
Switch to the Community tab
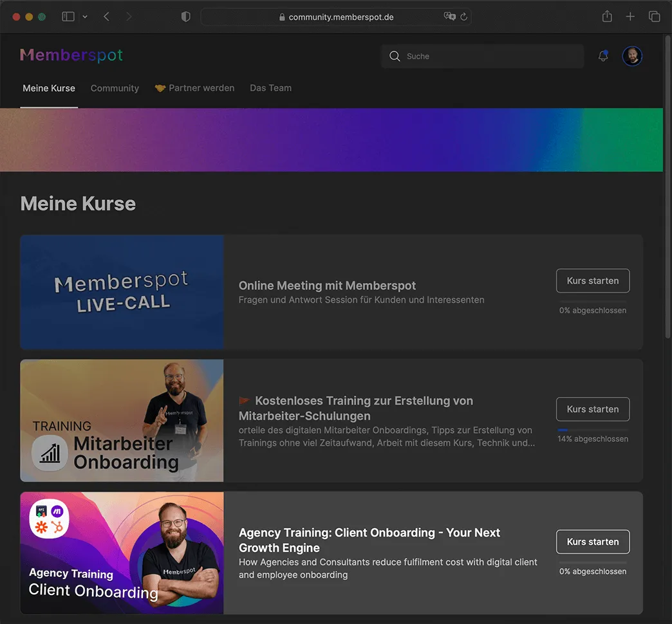coord(115,88)
